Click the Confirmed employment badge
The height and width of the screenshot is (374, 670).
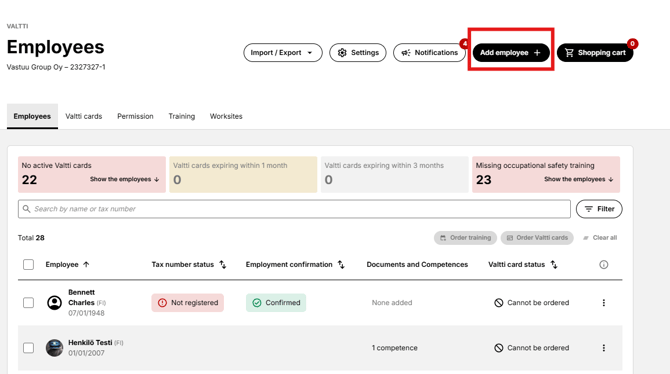click(x=276, y=303)
